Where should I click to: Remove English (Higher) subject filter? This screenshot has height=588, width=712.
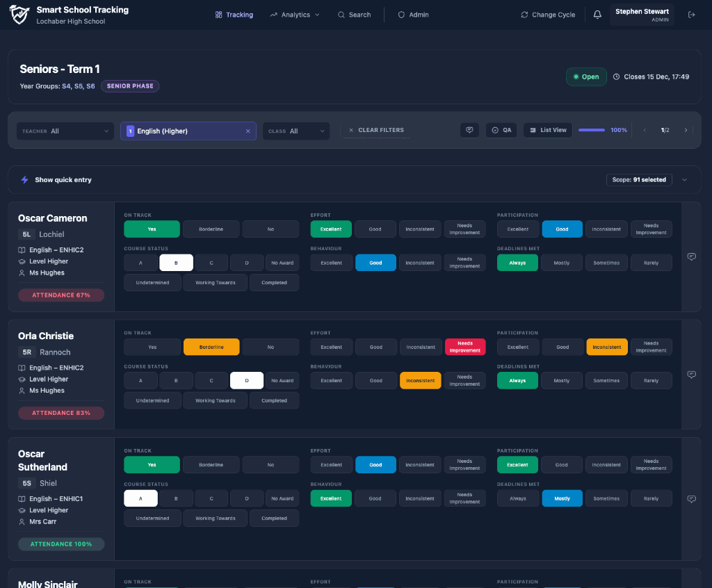tap(248, 131)
